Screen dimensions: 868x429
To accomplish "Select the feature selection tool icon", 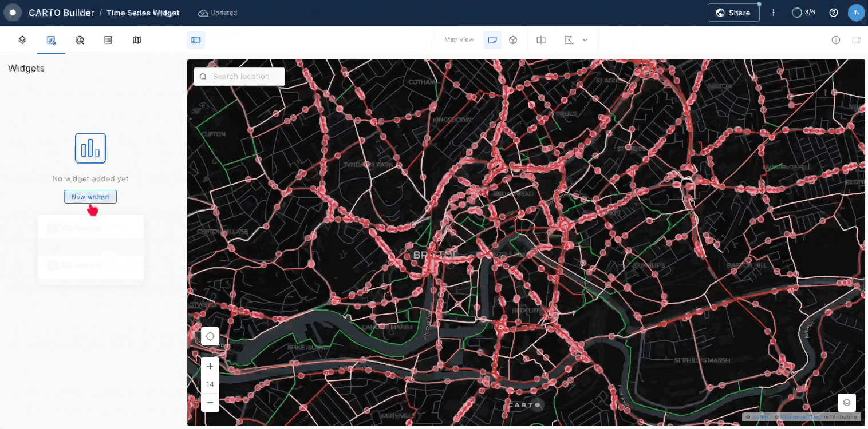I will click(569, 40).
